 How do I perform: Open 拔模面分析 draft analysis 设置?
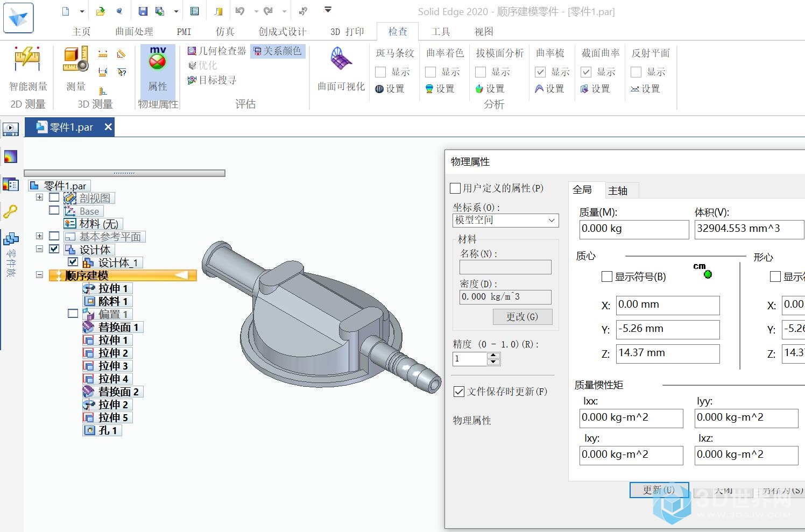490,89
